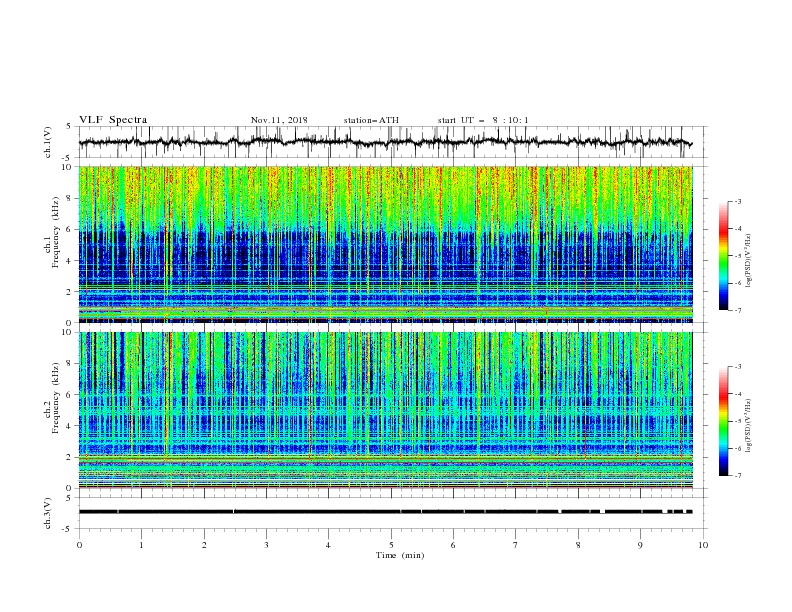
Task: Click the "station=ATH" header label
Action: [371, 120]
